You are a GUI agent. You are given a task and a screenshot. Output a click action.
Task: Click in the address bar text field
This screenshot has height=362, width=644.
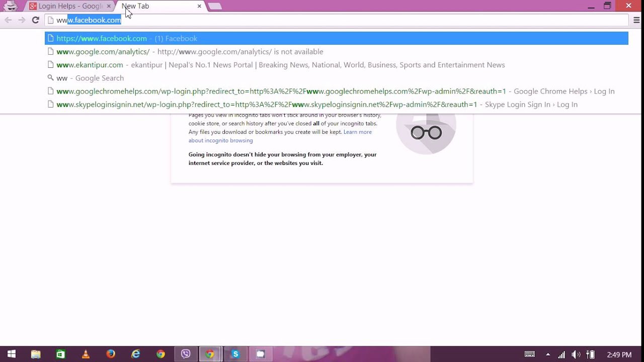pyautogui.click(x=337, y=20)
